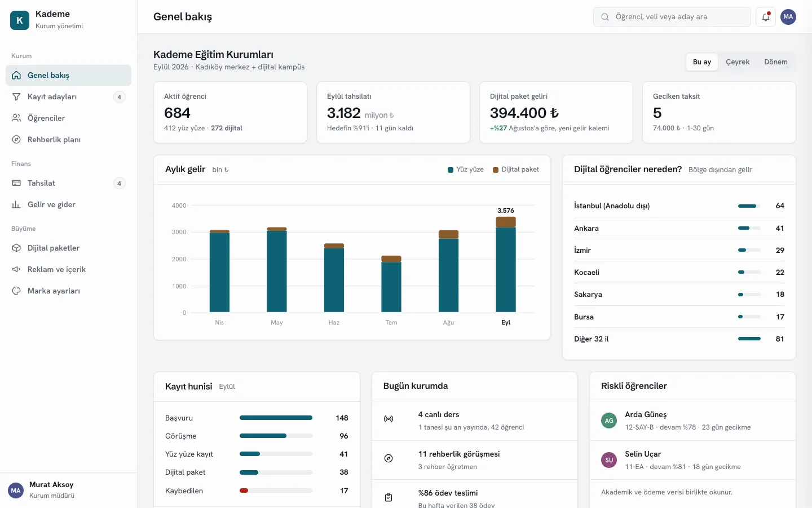The height and width of the screenshot is (508, 812).
Task: Click Selin Uçar SU avatar
Action: (609, 460)
